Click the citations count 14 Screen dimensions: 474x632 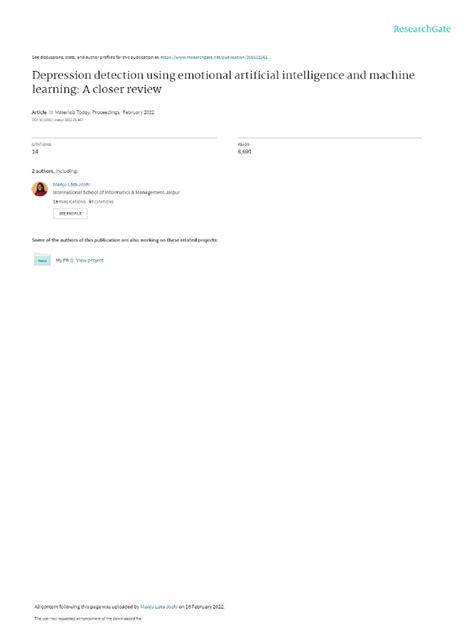click(35, 152)
